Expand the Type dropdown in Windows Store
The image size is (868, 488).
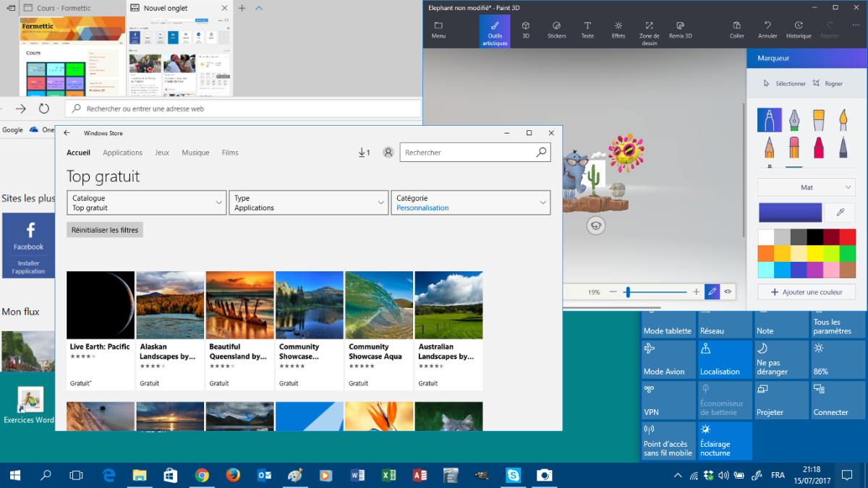309,202
